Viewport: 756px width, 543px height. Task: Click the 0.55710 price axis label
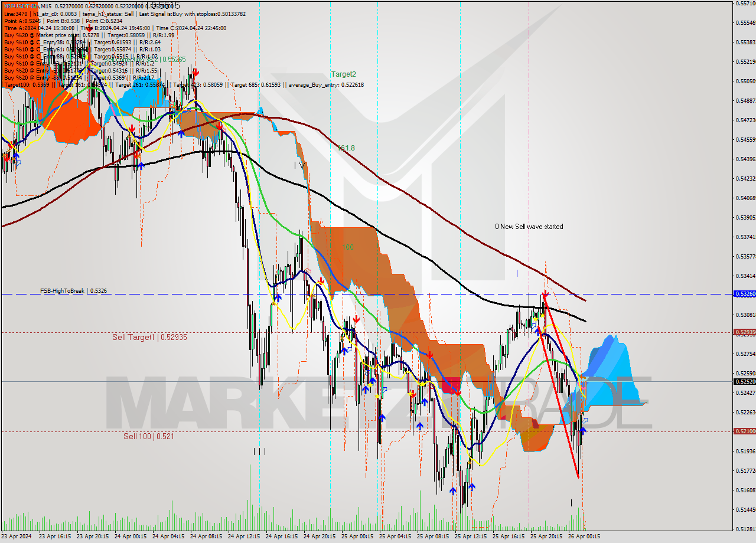click(x=745, y=4)
